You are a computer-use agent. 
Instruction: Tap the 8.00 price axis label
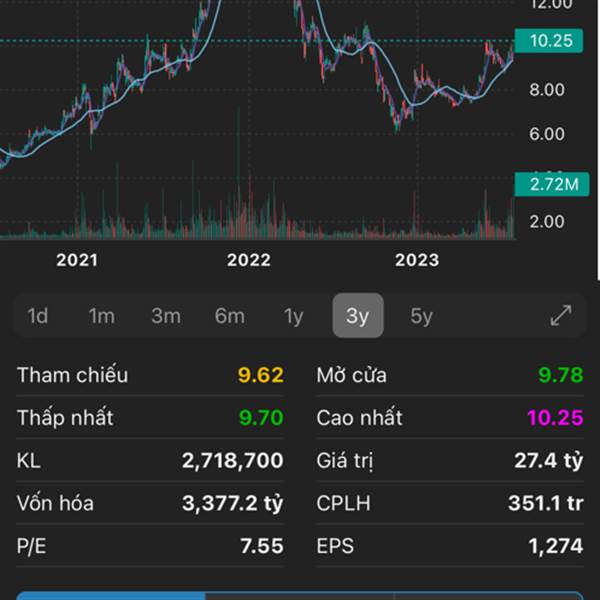coord(547,90)
